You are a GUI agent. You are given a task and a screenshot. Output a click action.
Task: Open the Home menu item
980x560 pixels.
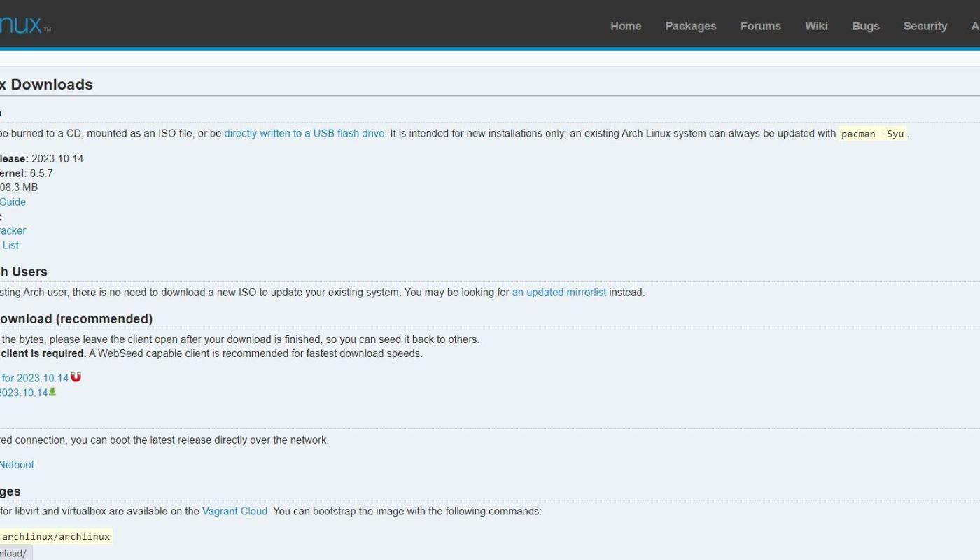(626, 26)
